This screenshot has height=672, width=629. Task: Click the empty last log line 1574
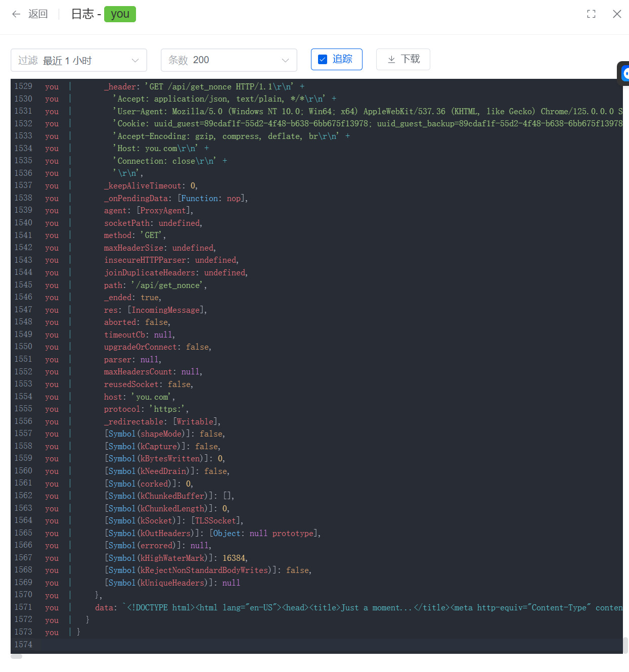pos(303,645)
